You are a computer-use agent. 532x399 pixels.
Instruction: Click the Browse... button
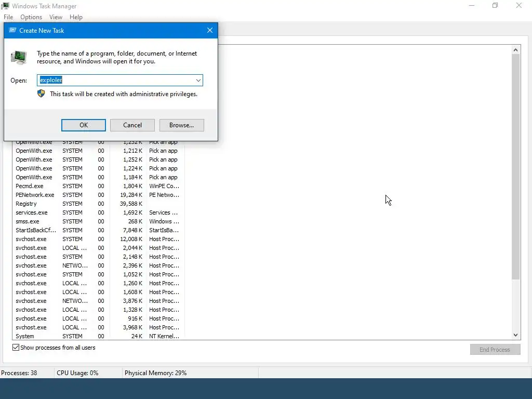181,125
